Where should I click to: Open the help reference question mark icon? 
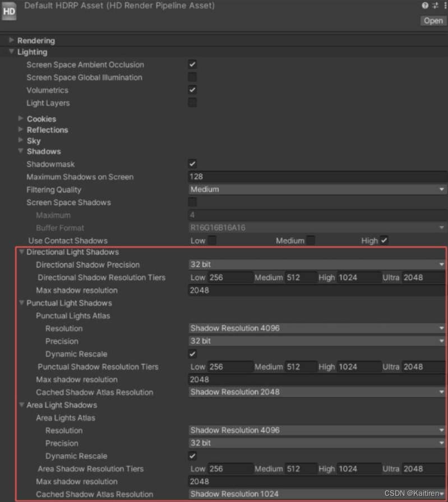tap(425, 6)
